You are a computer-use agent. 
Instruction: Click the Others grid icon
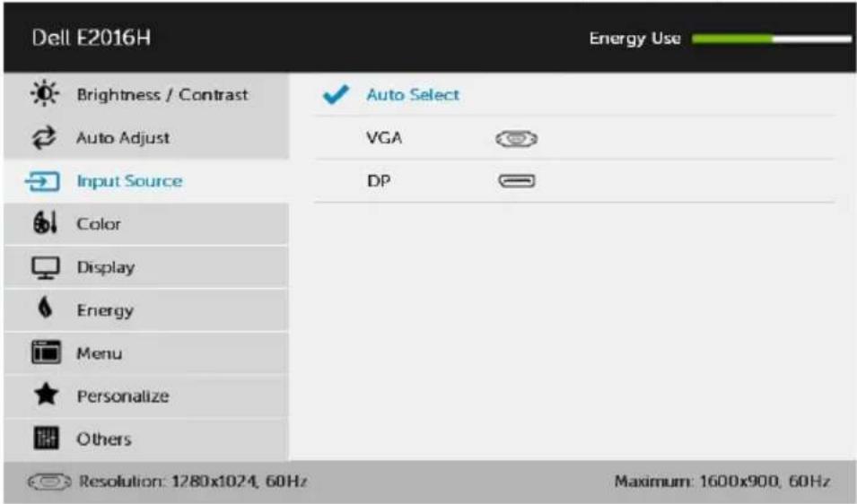(46, 438)
